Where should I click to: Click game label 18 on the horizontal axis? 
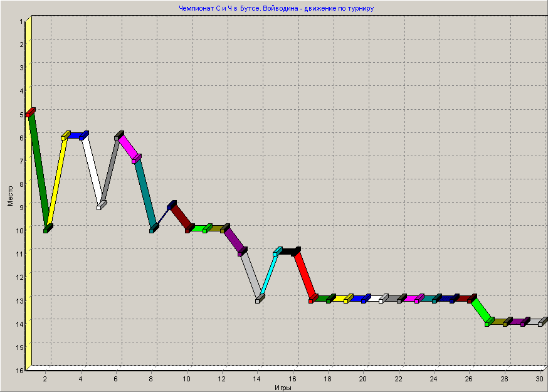click(328, 379)
